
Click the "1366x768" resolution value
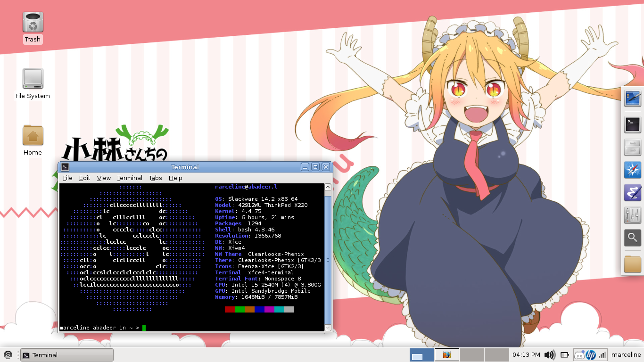(268, 236)
